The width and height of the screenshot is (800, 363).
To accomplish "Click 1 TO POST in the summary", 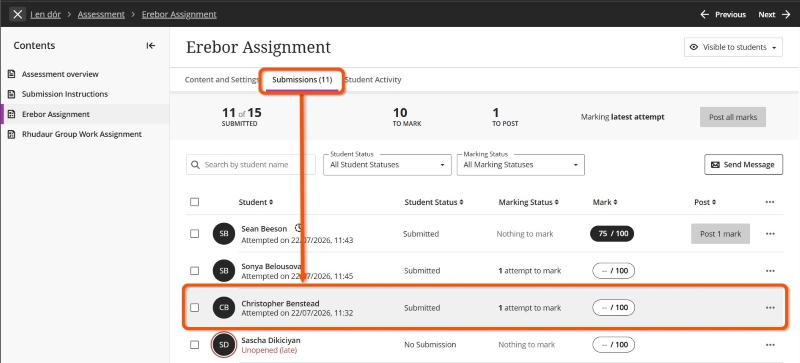I will pos(505,117).
